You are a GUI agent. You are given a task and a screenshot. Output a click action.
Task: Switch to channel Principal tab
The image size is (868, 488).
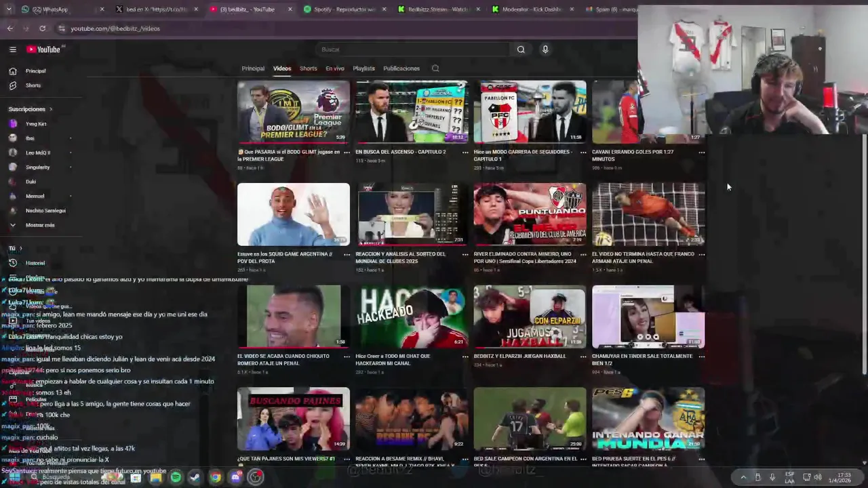253,68
